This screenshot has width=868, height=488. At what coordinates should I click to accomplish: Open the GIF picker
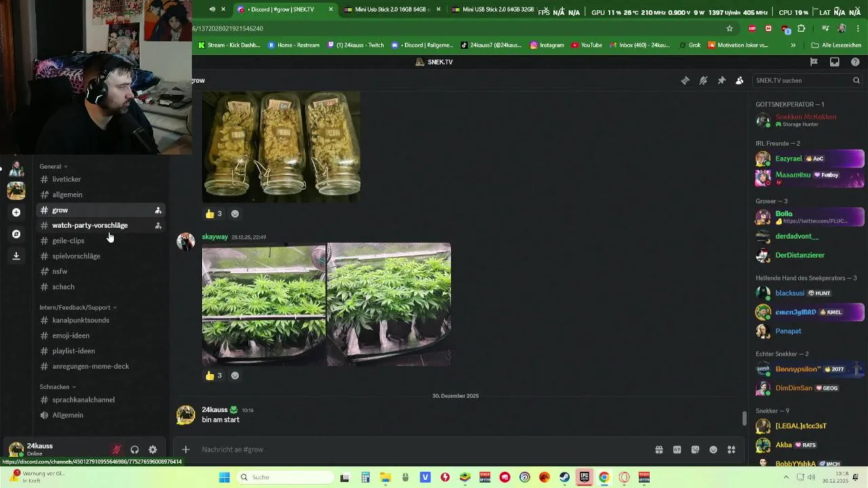677,449
